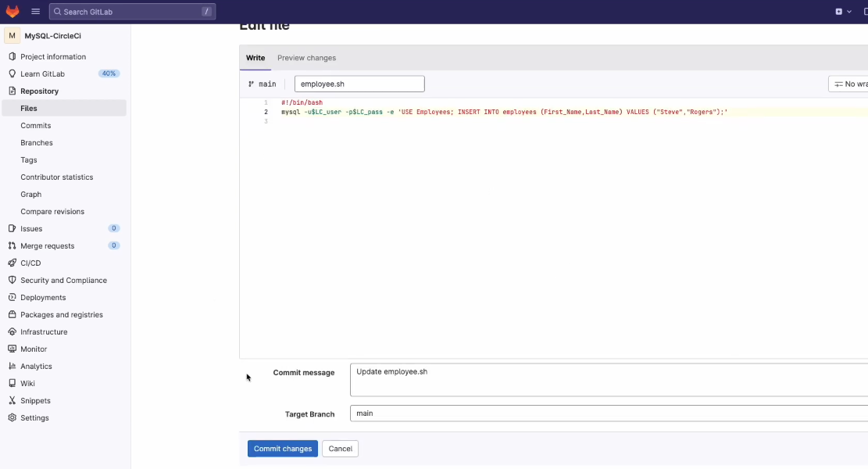The image size is (868, 469).
Task: Open the No wrap dropdown
Action: tap(848, 84)
